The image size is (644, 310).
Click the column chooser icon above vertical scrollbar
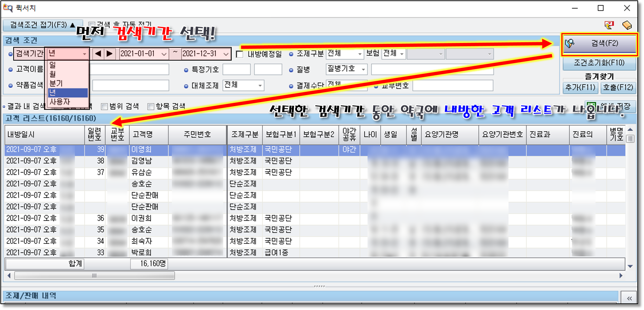point(630,138)
